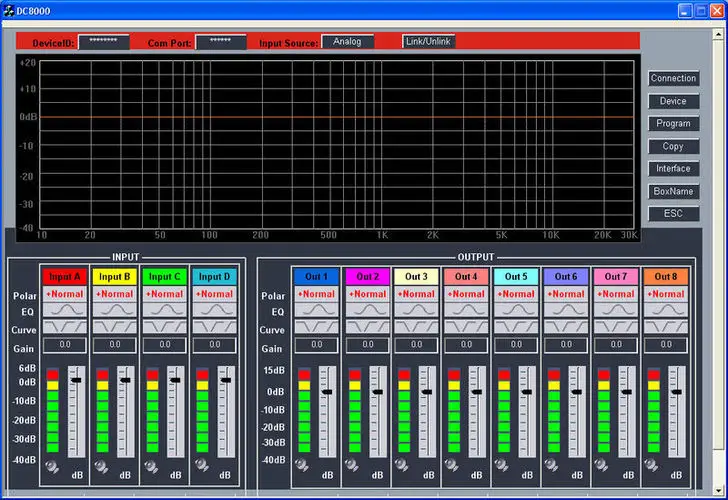The width and height of the screenshot is (728, 500).
Task: Open the Input Source Analog selector
Action: (347, 42)
